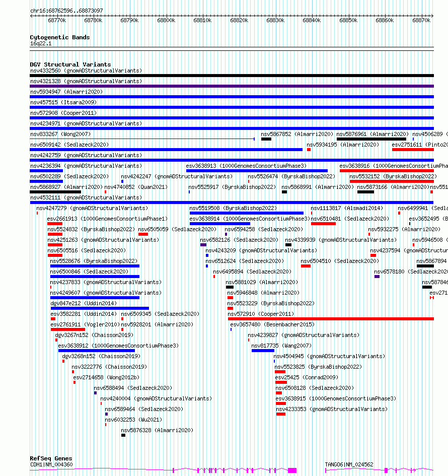Click esv2751611 red variant bar
The image size is (448, 476).
(413, 150)
